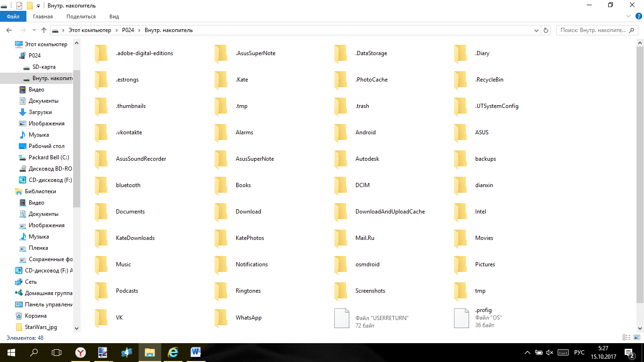This screenshot has height=362, width=644.
Task: Select SD-карта in the navigation pane
Action: coord(44,67)
